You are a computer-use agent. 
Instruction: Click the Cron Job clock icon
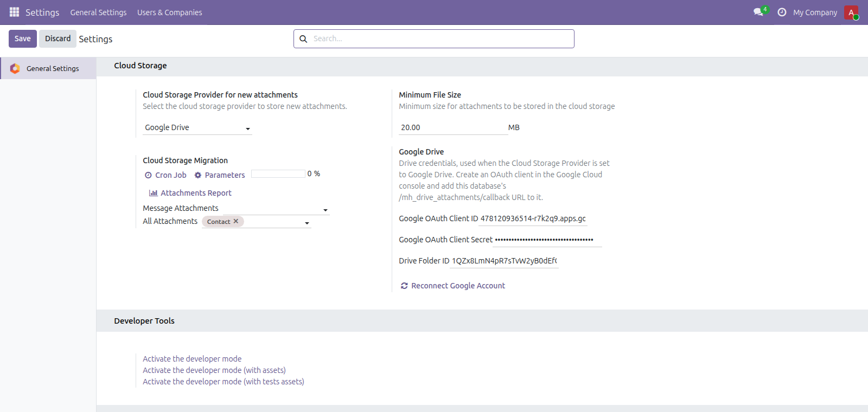coord(148,175)
